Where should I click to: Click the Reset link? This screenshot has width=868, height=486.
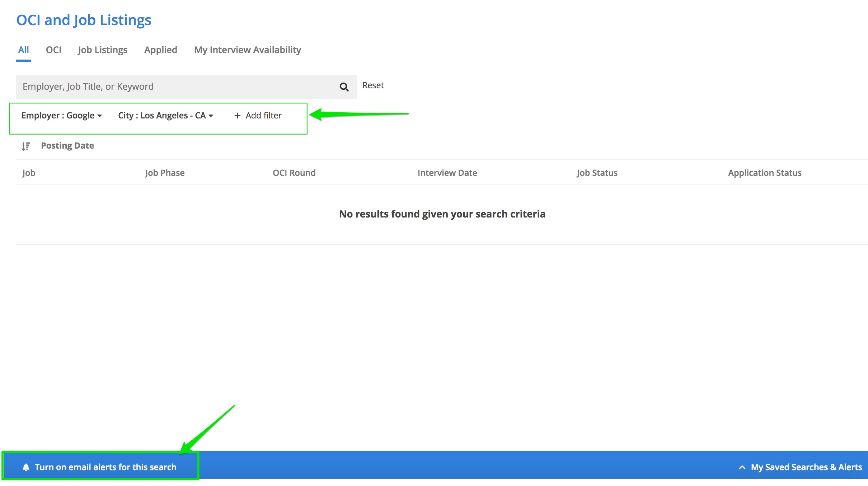(373, 85)
